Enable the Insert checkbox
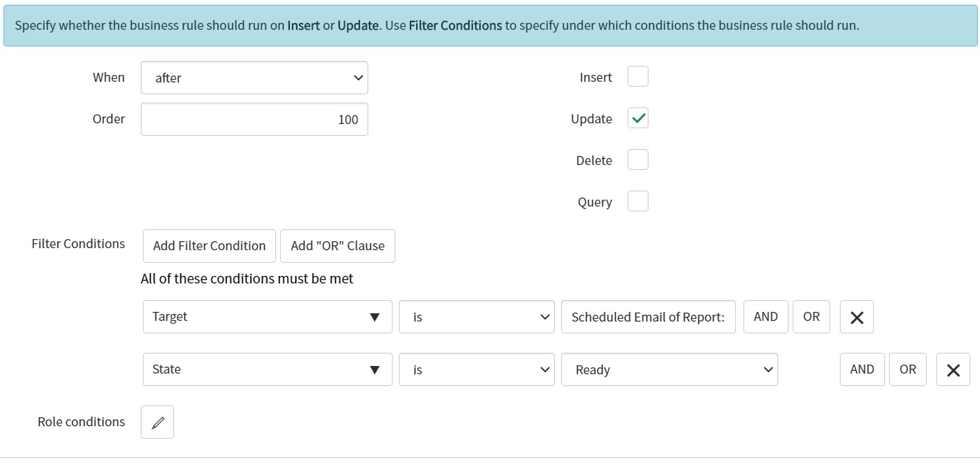The width and height of the screenshot is (980, 463). [x=638, y=76]
